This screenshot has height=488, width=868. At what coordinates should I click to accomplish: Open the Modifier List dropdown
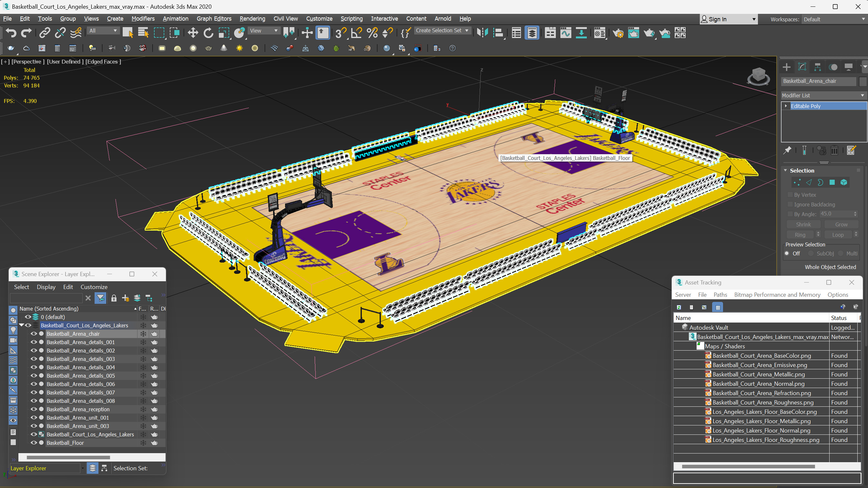pos(823,95)
